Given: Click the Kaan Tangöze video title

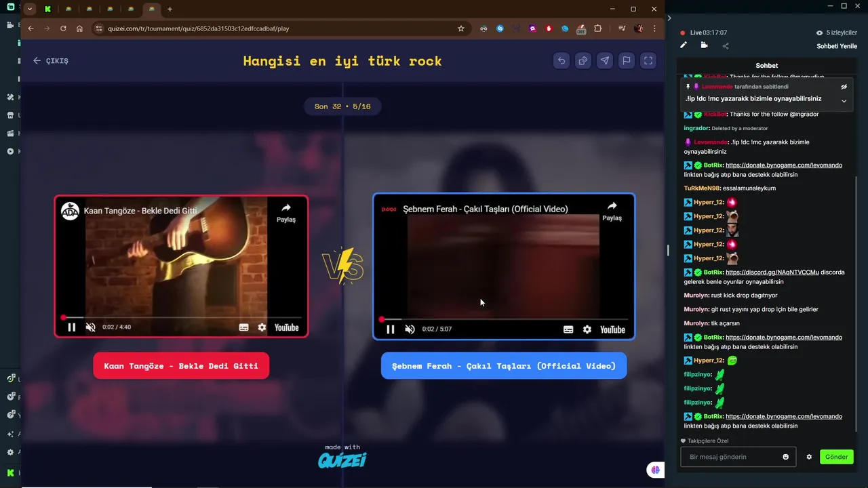Looking at the screenshot, I should click(x=140, y=211).
